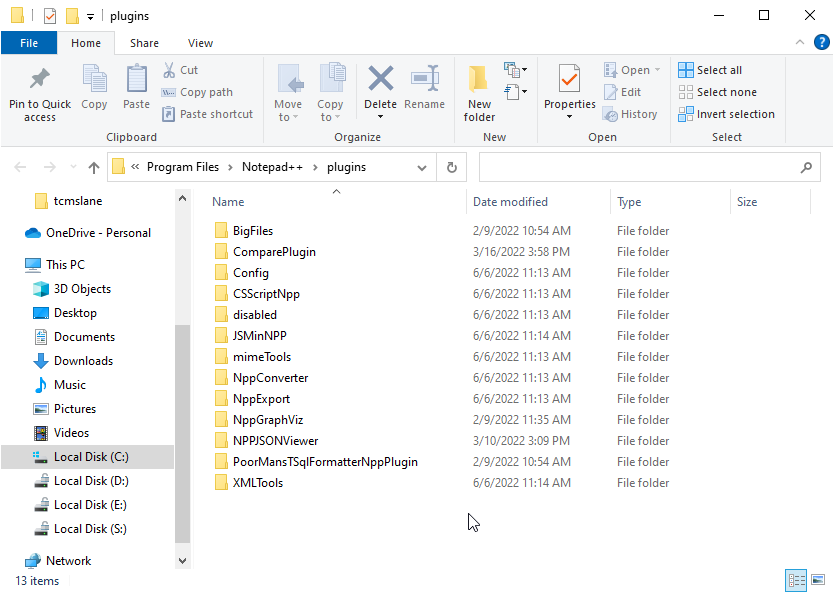Screen dimensions: 834x593
Task: Open the address bar history dropdown
Action: [422, 168]
